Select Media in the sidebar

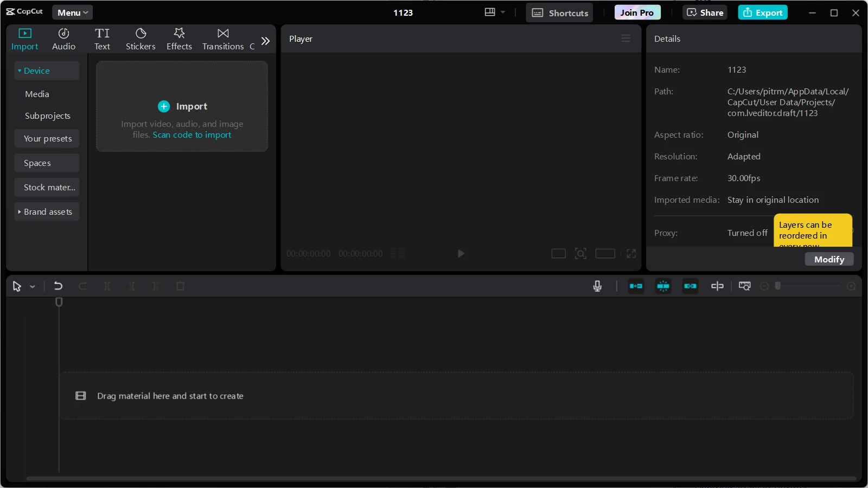[37, 94]
